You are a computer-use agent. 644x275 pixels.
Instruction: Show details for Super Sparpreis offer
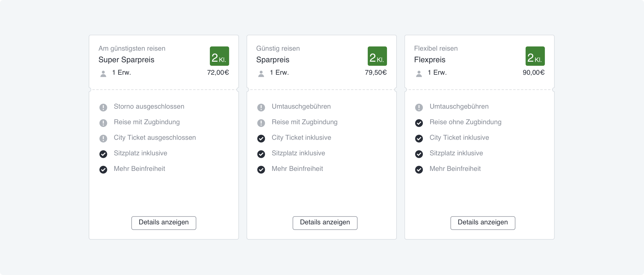click(x=164, y=223)
